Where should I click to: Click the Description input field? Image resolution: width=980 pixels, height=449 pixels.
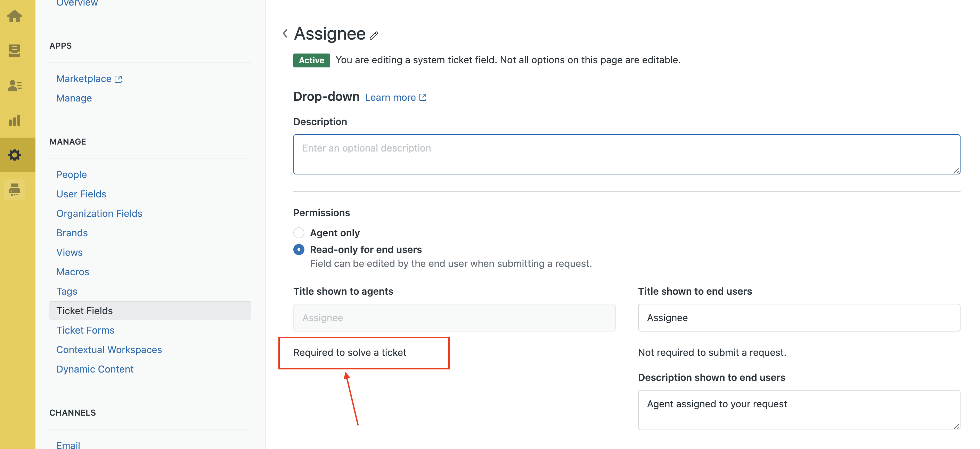coord(626,154)
